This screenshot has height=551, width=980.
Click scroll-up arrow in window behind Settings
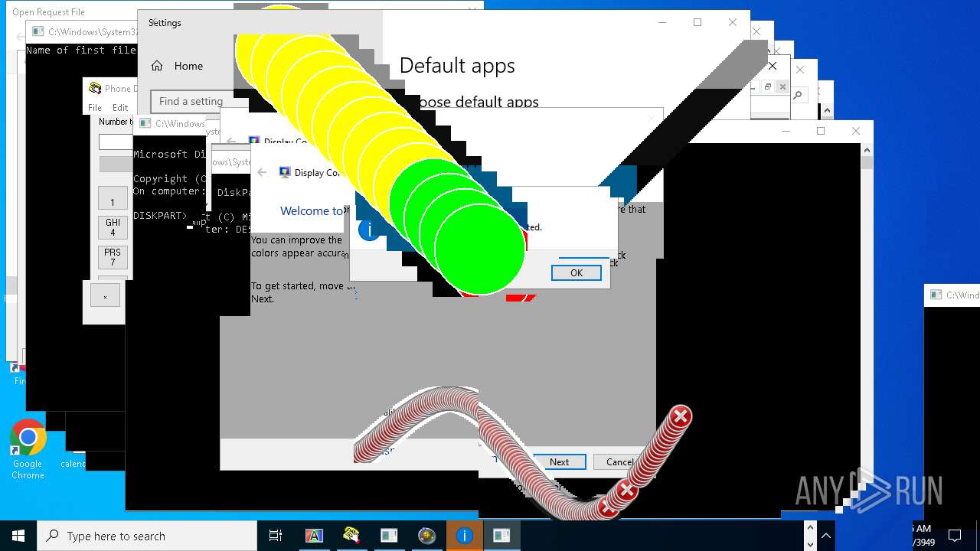tap(827, 112)
